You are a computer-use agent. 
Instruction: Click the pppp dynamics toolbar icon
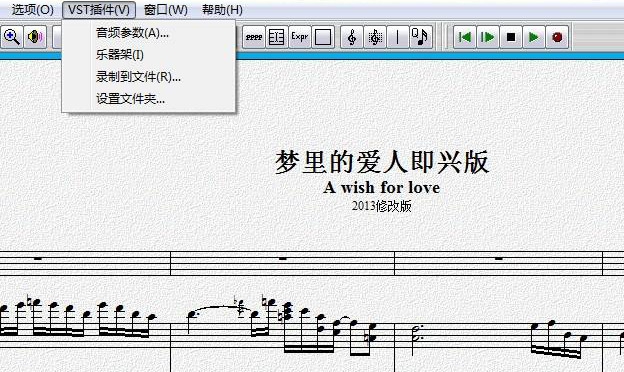coord(254,37)
